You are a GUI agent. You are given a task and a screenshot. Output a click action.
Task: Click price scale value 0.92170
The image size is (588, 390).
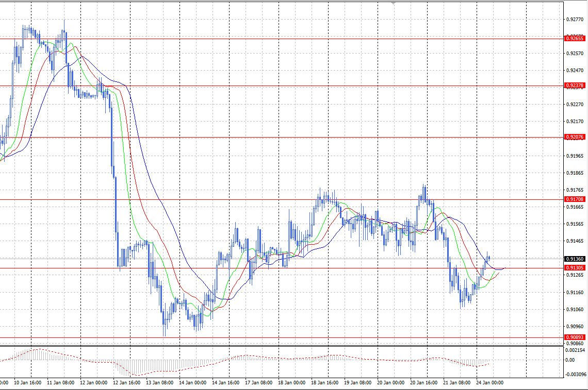[x=575, y=122]
